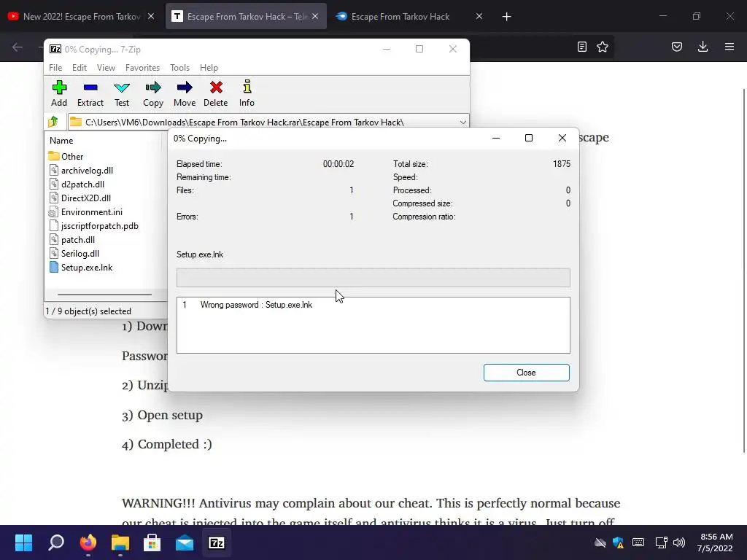Open the volume tray icon
747x560 pixels.
679,542
